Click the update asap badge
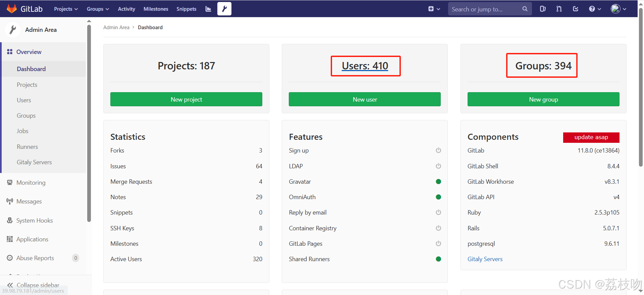This screenshot has width=644, height=295. (591, 137)
